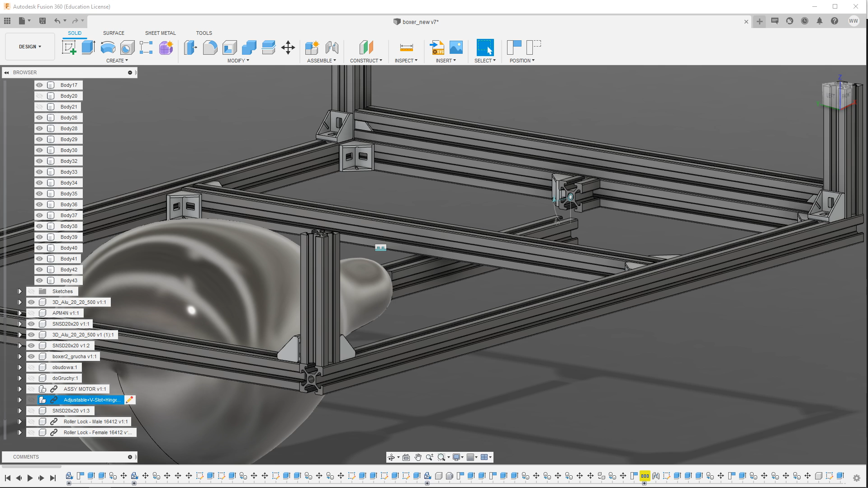The height and width of the screenshot is (488, 868).
Task: Select the highlighted yellow timeline feature marker
Action: tap(645, 476)
